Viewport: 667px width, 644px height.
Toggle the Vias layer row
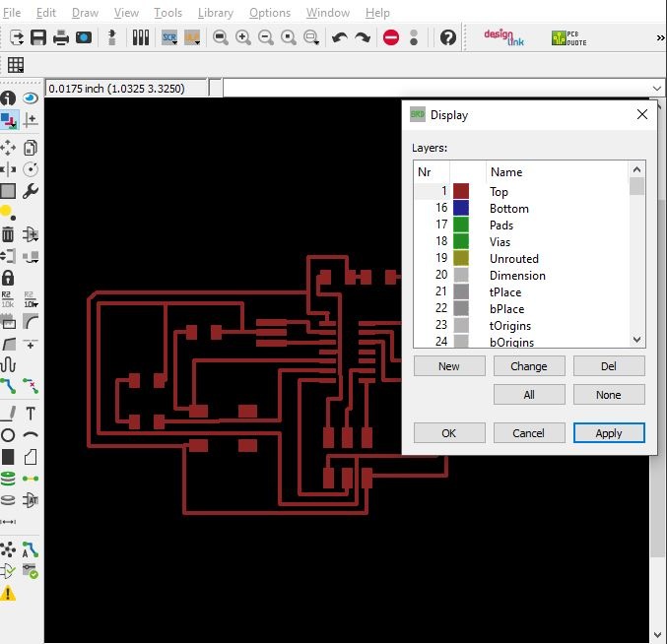520,241
